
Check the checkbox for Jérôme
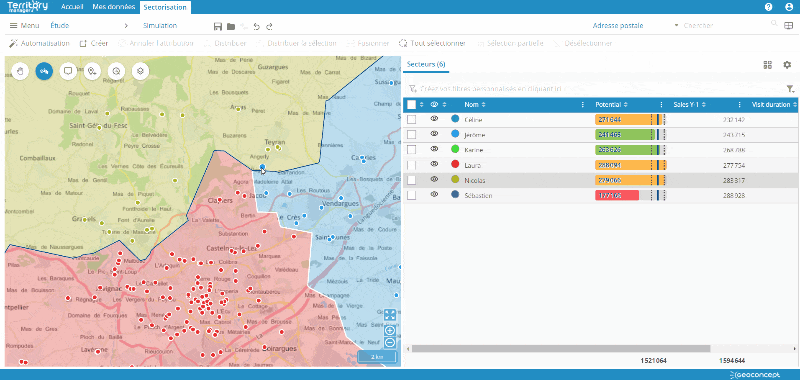[411, 135]
